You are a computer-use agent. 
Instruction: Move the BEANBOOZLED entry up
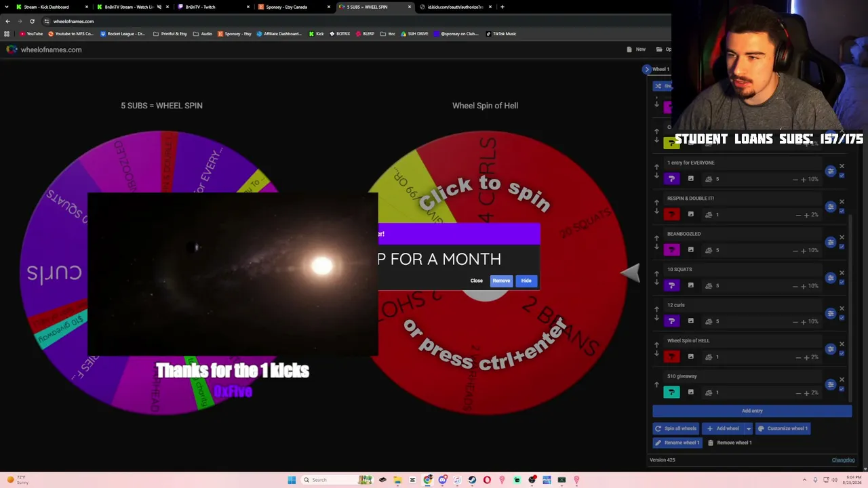point(656,239)
